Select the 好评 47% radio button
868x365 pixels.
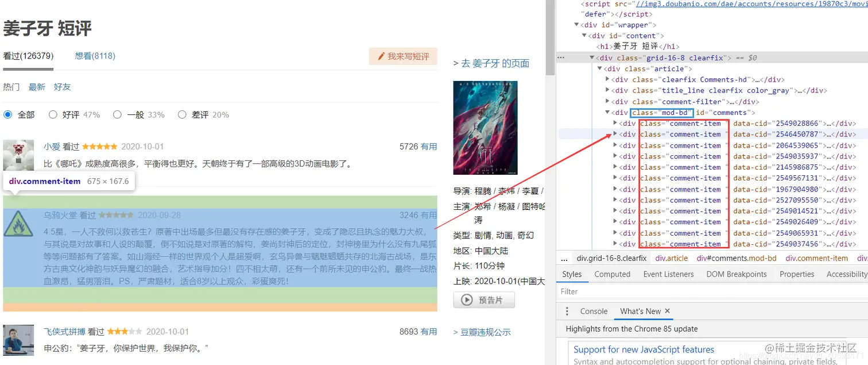(52, 114)
